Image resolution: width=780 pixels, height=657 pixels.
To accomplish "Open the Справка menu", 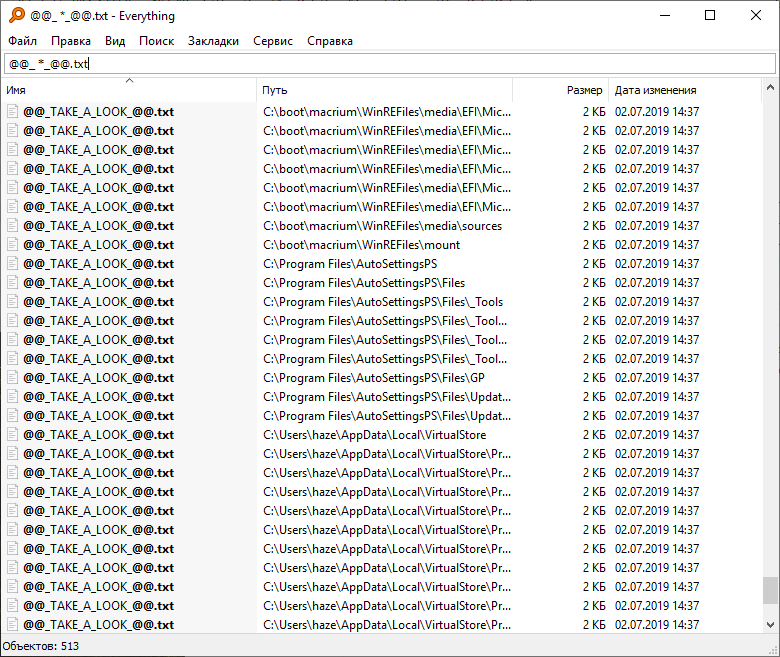I will click(330, 41).
